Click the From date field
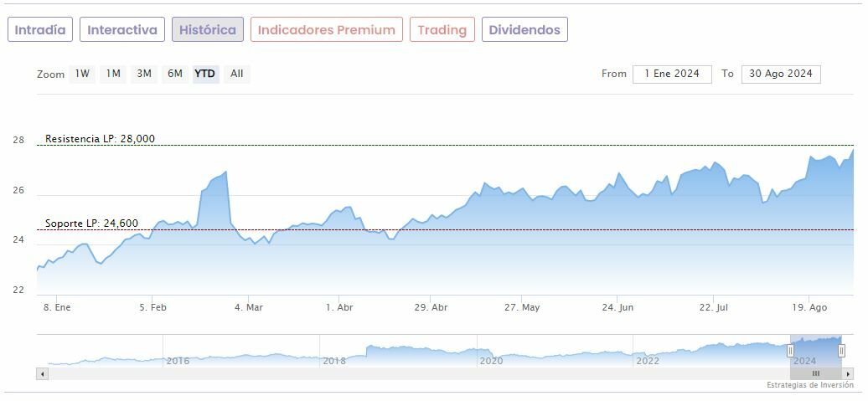868x401 pixels. 672,74
